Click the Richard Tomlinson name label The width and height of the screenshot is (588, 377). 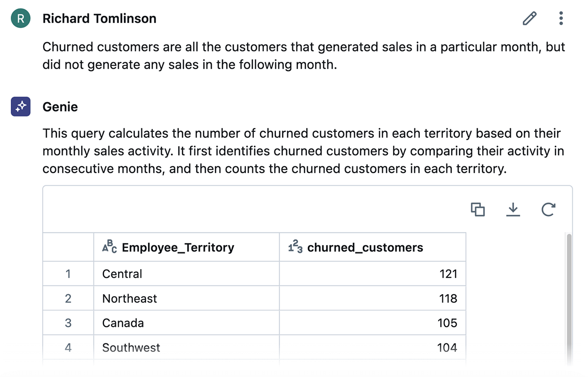[x=99, y=19]
